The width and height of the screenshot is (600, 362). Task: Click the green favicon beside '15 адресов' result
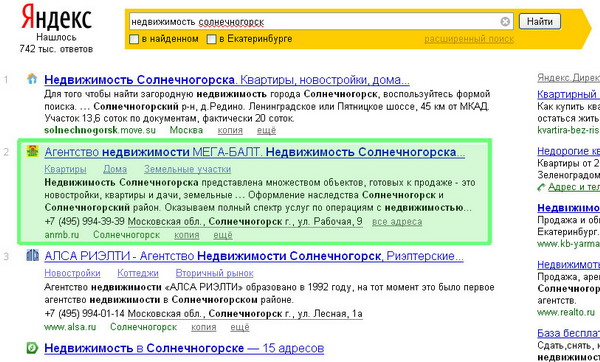click(x=32, y=348)
